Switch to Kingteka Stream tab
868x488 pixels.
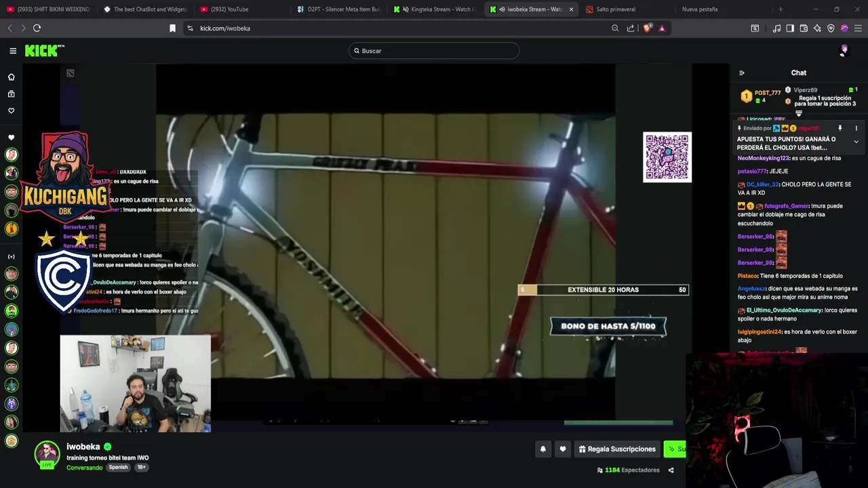436,9
